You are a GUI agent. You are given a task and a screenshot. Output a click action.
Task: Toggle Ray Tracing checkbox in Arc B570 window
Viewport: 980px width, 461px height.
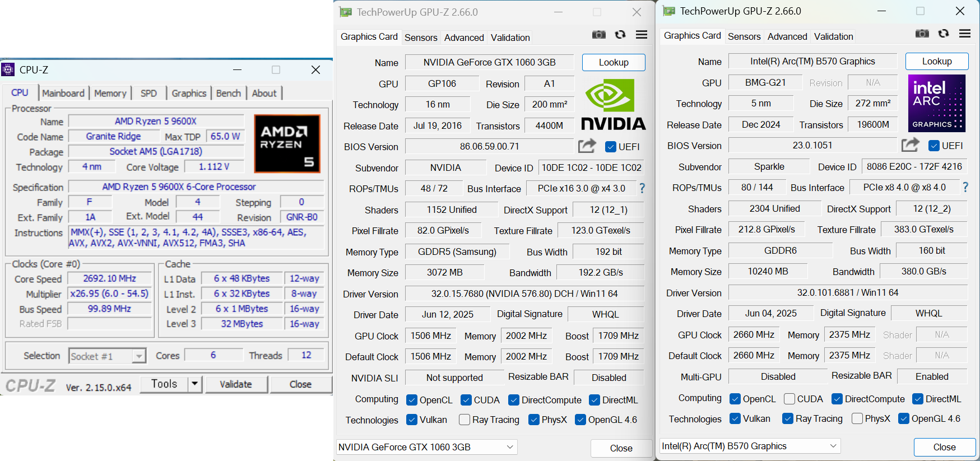click(788, 418)
